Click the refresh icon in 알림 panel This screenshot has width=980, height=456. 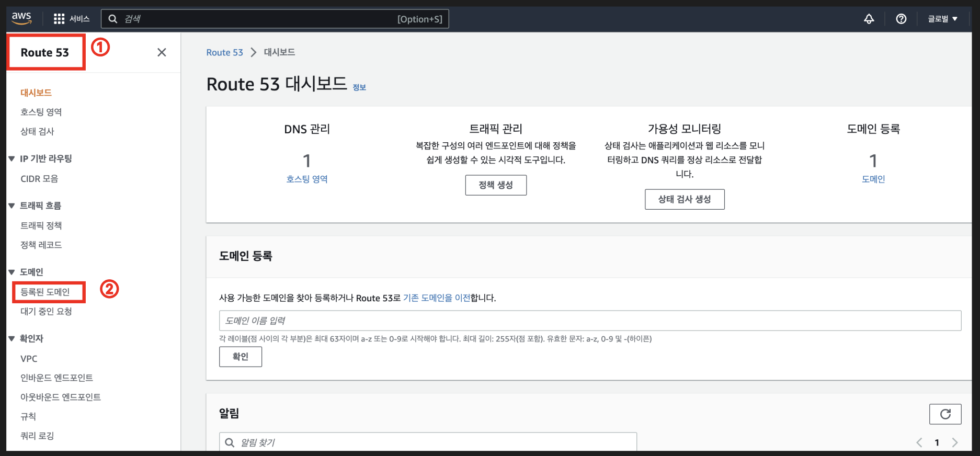[945, 414]
